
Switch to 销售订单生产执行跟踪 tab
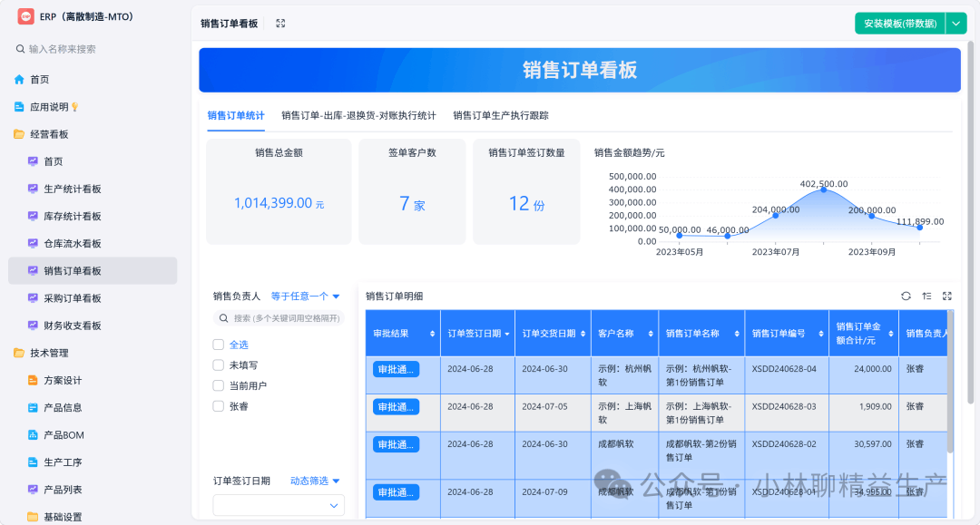coord(501,115)
